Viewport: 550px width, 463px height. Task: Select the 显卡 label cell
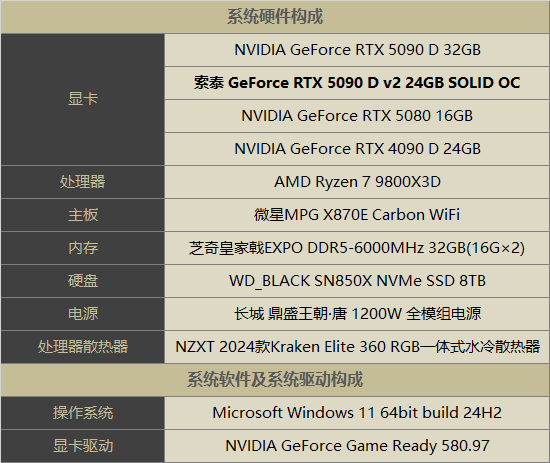(x=83, y=99)
